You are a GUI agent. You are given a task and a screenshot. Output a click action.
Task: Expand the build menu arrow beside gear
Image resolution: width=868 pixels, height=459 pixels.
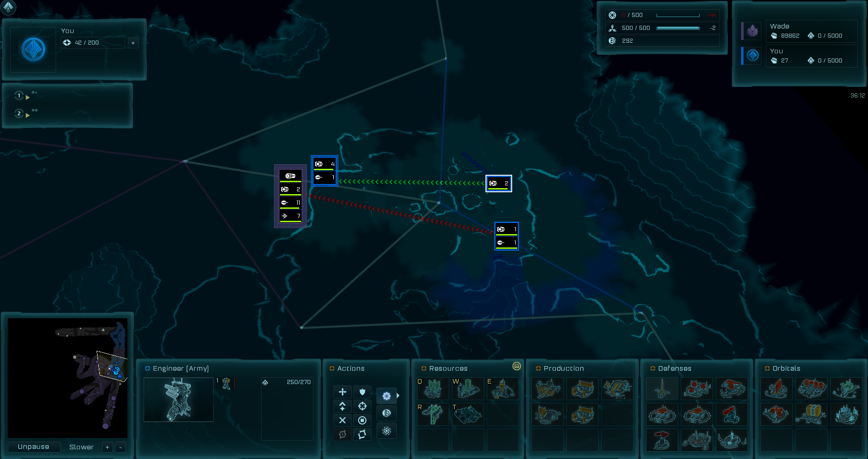click(398, 396)
